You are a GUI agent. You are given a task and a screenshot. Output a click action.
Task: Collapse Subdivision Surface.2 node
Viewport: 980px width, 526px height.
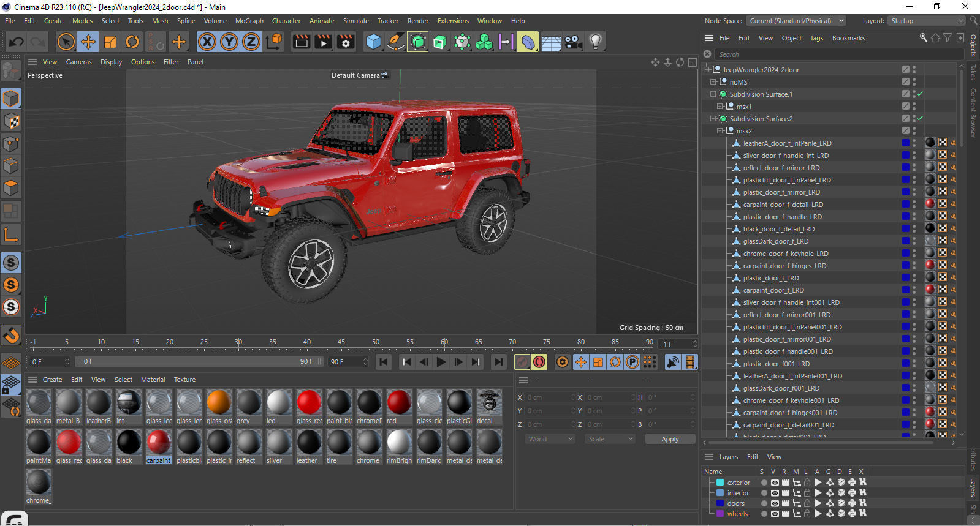coord(713,119)
